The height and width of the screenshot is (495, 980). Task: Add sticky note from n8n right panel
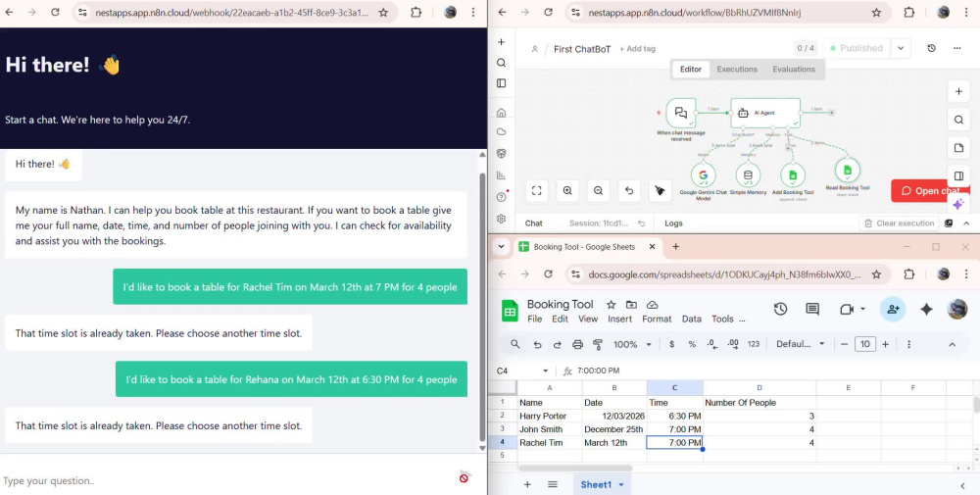click(x=958, y=148)
